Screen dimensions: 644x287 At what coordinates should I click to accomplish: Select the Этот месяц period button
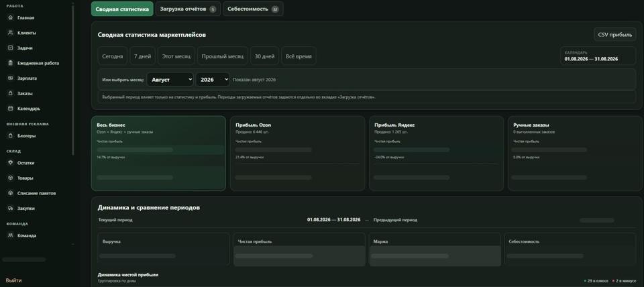[x=176, y=56]
